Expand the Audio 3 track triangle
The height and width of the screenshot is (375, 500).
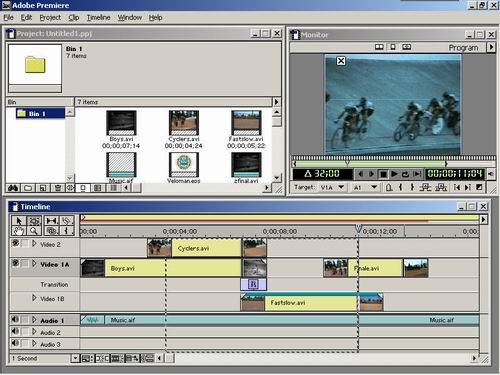34,343
